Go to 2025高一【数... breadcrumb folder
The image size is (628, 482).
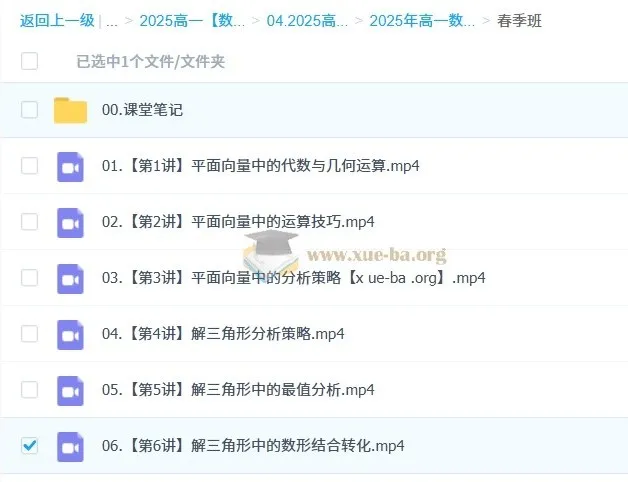pos(190,21)
